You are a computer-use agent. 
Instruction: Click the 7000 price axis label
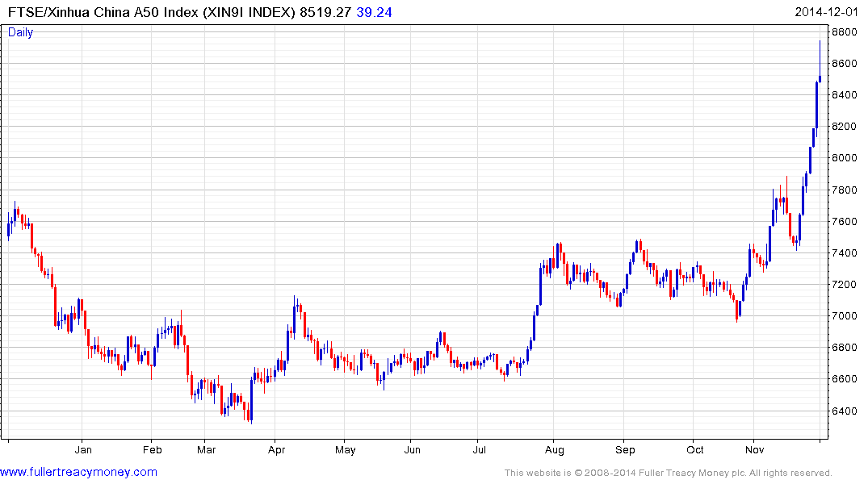point(845,316)
